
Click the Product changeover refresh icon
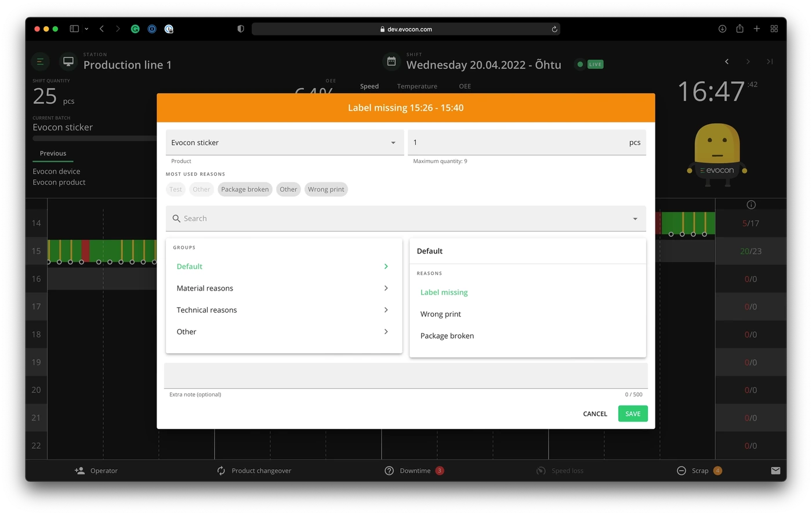(221, 470)
